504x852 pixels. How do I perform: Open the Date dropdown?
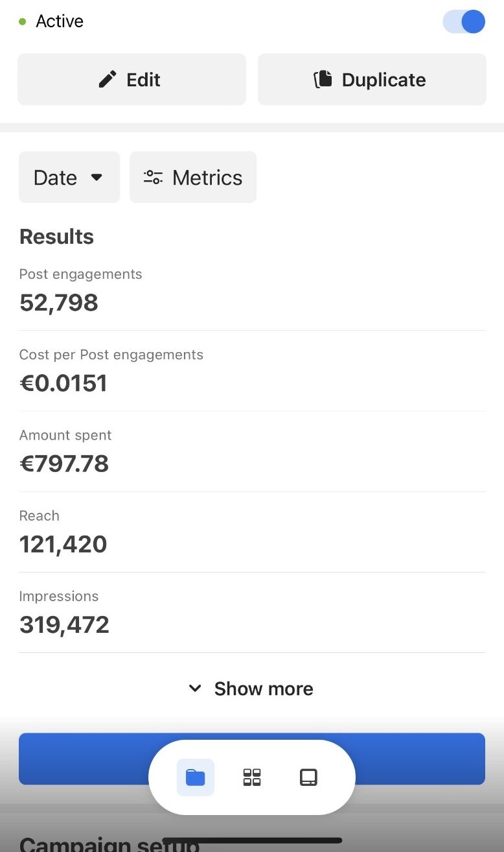click(x=69, y=178)
